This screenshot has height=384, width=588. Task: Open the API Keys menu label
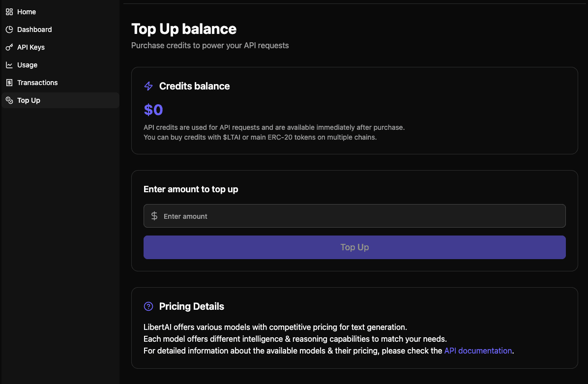coord(31,47)
